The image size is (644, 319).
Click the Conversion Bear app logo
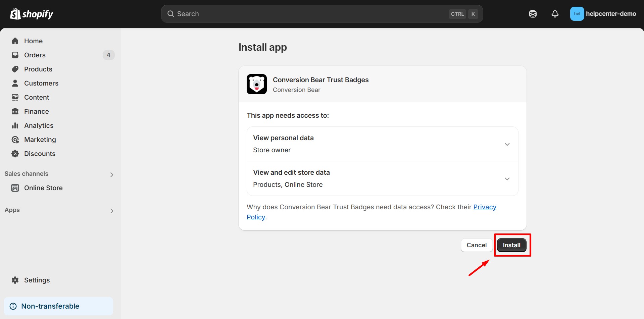256,84
